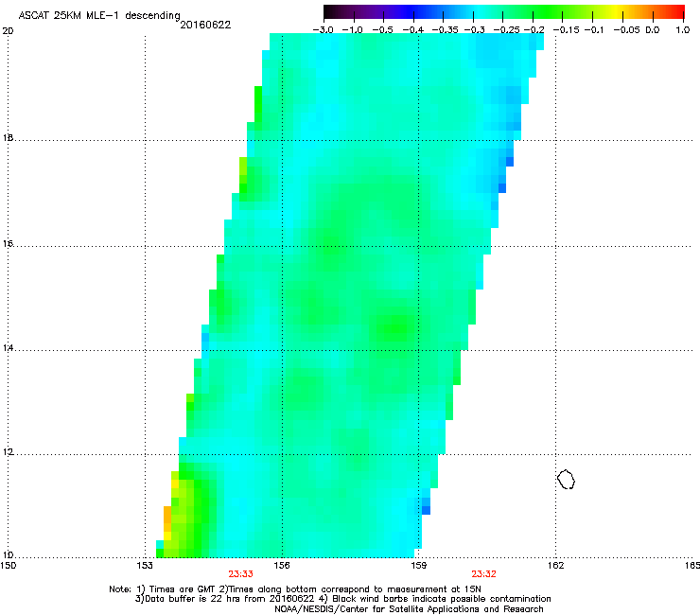The image size is (700, 615).
Task: Click the -0.25 colorbar tick label
Action: [x=507, y=30]
